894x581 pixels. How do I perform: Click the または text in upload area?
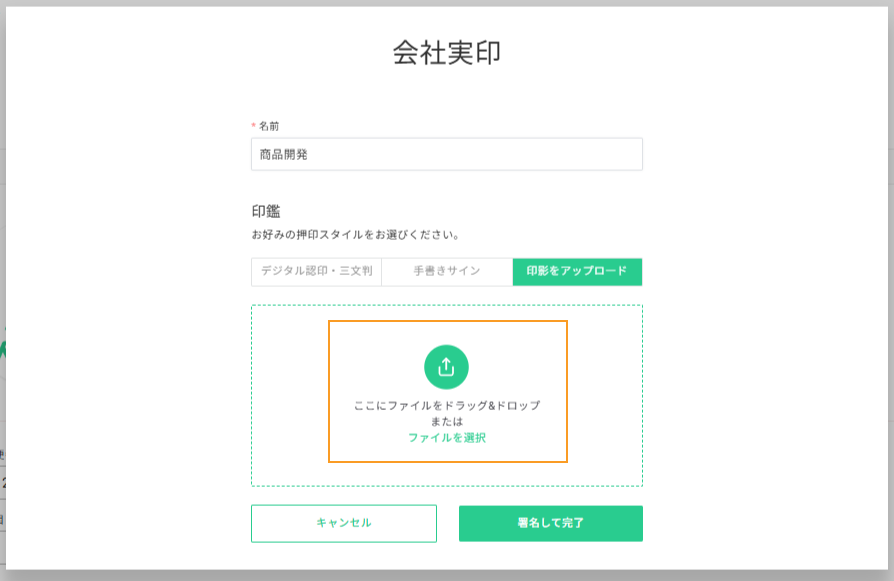447,421
